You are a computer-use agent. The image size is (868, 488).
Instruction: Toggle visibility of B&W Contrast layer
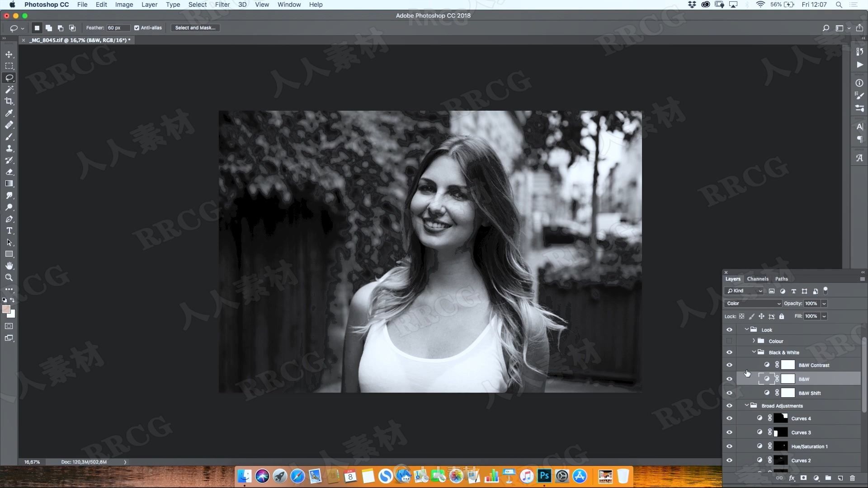point(729,365)
